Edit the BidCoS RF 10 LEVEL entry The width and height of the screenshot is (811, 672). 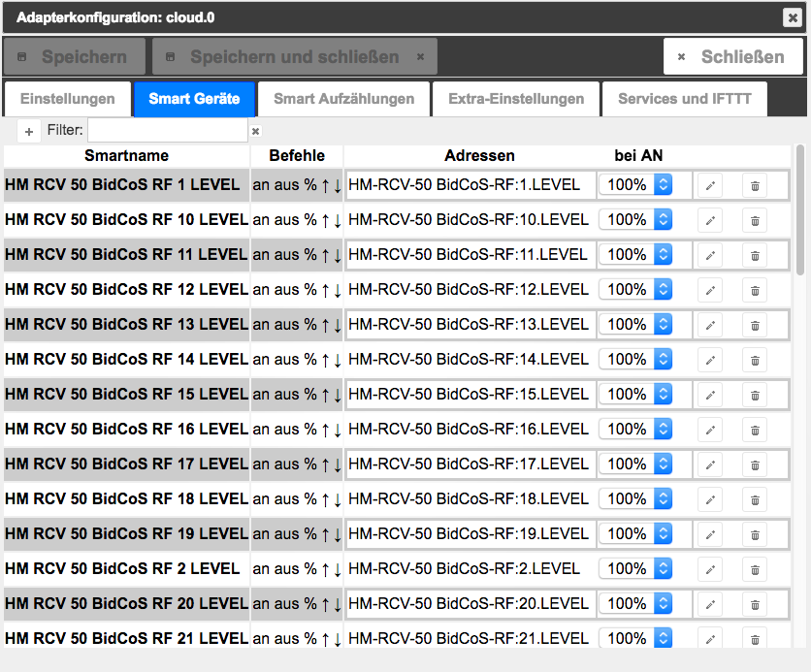pos(710,221)
